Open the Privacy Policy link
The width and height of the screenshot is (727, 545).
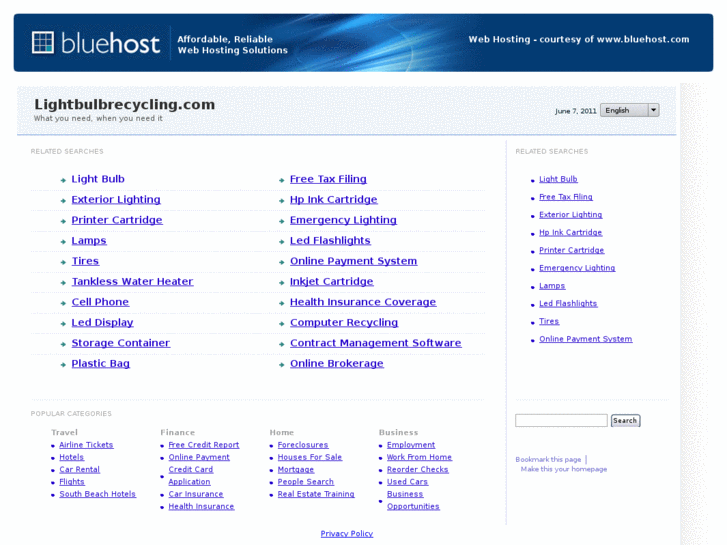[x=347, y=534]
